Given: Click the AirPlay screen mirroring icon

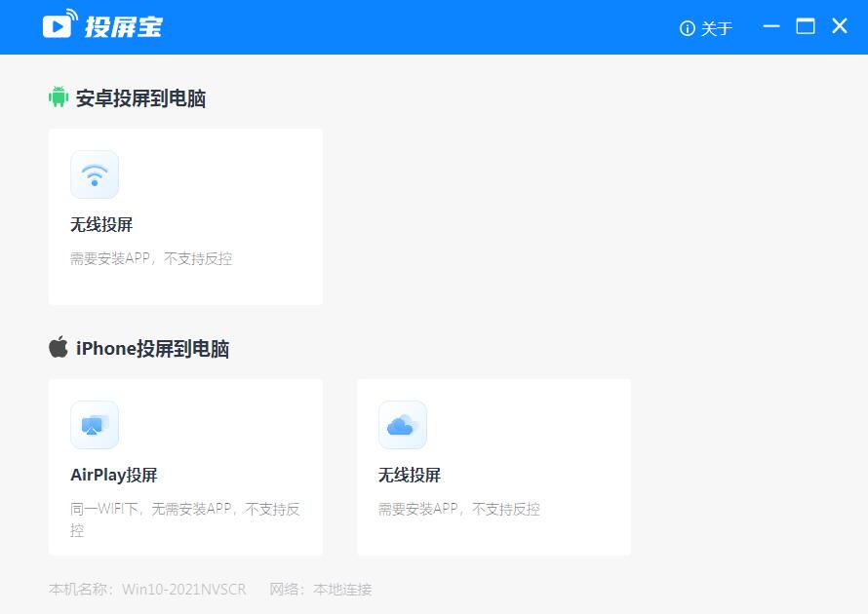Looking at the screenshot, I should coord(95,425).
